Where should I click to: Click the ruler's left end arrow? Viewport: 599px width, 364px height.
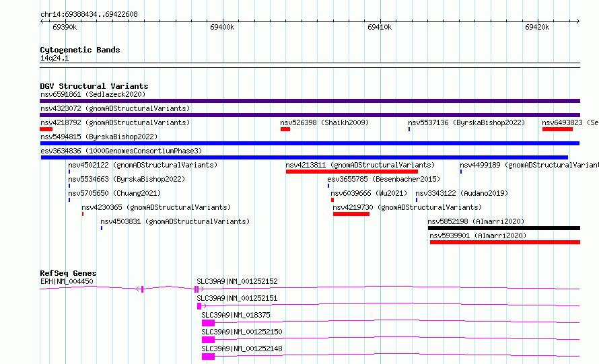coord(42,22)
